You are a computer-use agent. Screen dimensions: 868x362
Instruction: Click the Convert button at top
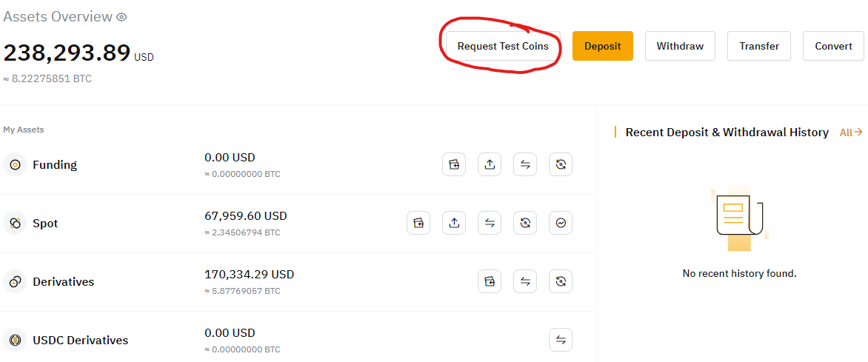pyautogui.click(x=833, y=46)
